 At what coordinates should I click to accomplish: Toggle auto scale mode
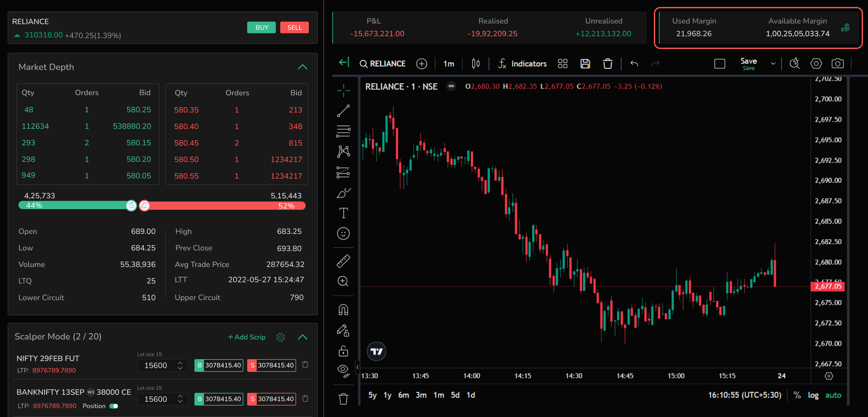pos(833,395)
